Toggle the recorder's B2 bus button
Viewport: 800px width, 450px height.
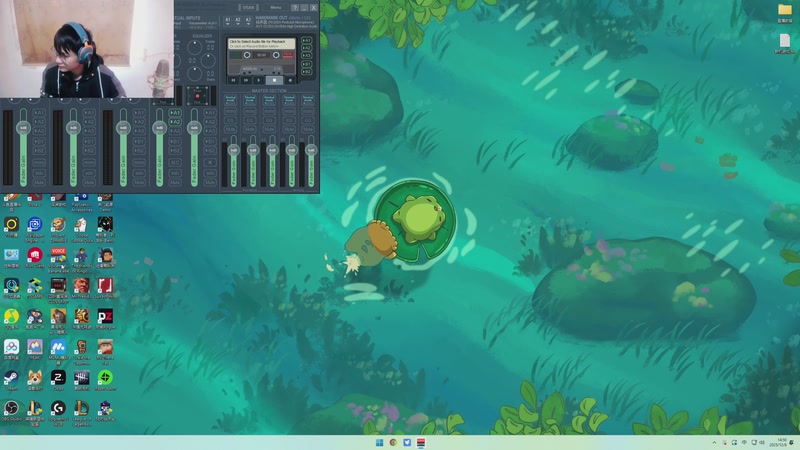306,72
